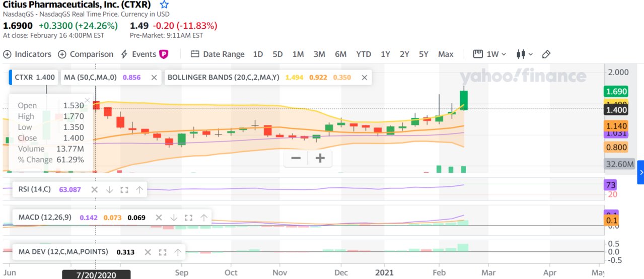Click the MACD (12,26,9) label
Image resolution: width=644 pixels, height=279 pixels.
pos(45,218)
